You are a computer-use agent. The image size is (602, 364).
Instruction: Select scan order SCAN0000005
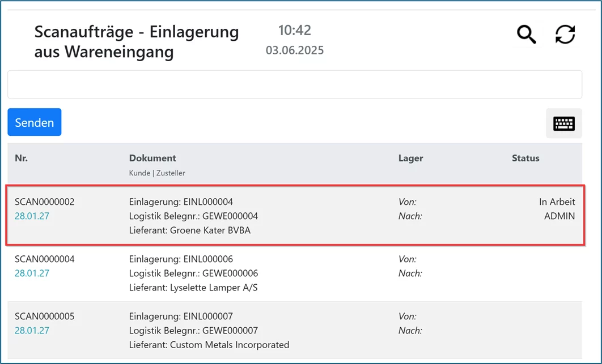(x=45, y=316)
